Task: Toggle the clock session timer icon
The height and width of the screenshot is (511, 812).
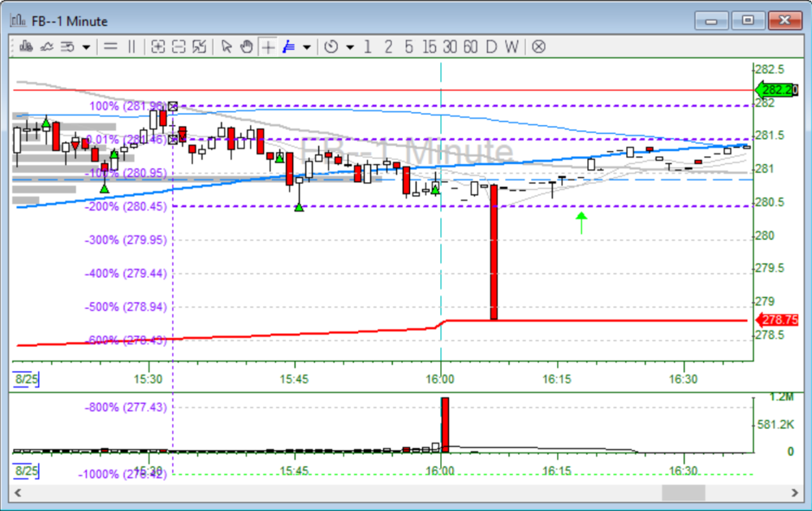Action: [x=333, y=46]
